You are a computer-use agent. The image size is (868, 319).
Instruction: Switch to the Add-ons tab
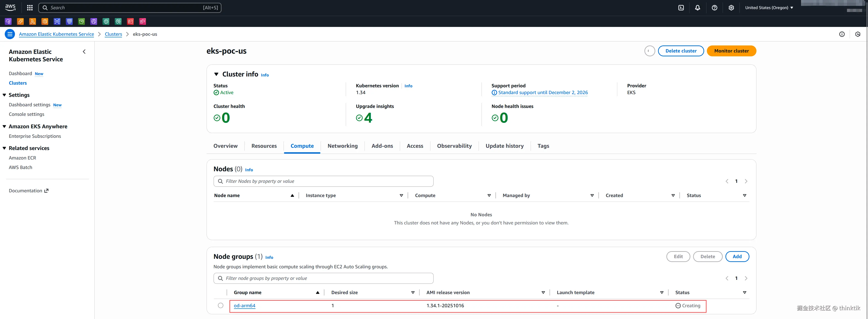[x=382, y=146]
